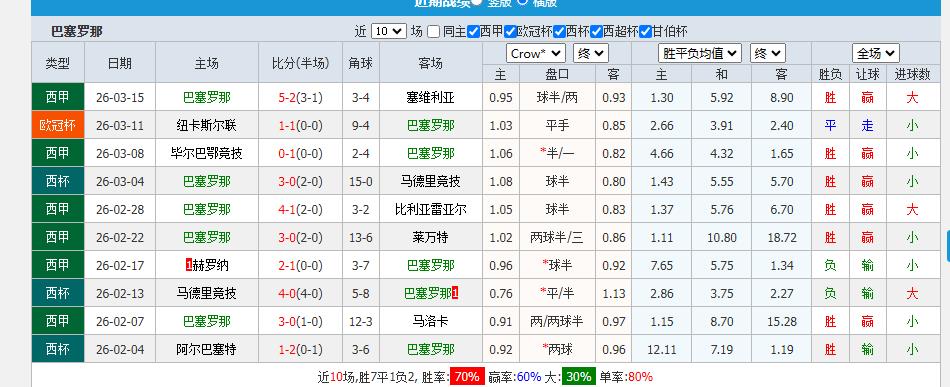Click the 巴塞罗那 team title heading
This screenshot has height=387, width=950.
tap(77, 31)
